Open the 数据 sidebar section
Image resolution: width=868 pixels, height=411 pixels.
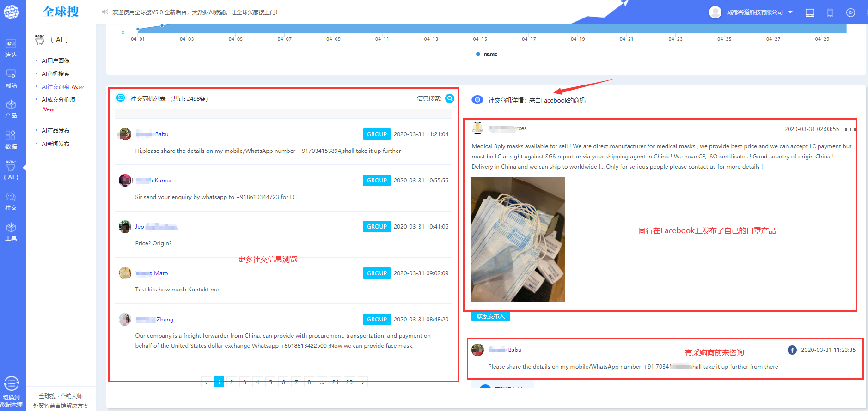tap(11, 140)
